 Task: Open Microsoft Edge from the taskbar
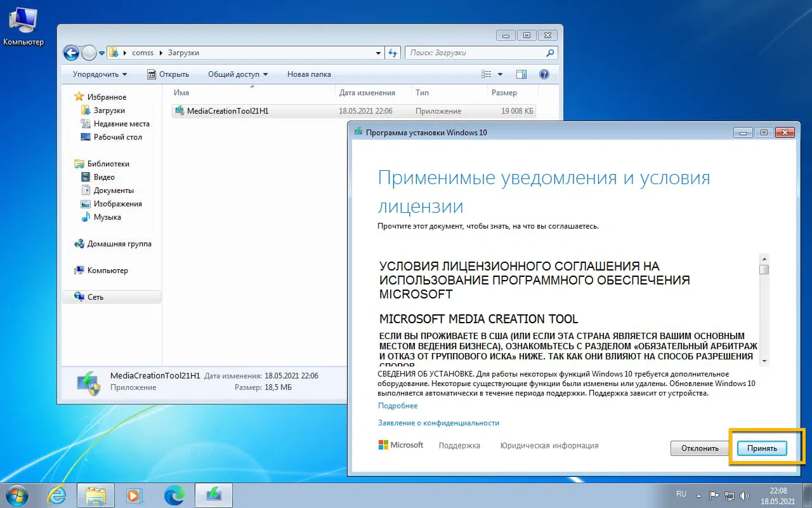(x=174, y=495)
